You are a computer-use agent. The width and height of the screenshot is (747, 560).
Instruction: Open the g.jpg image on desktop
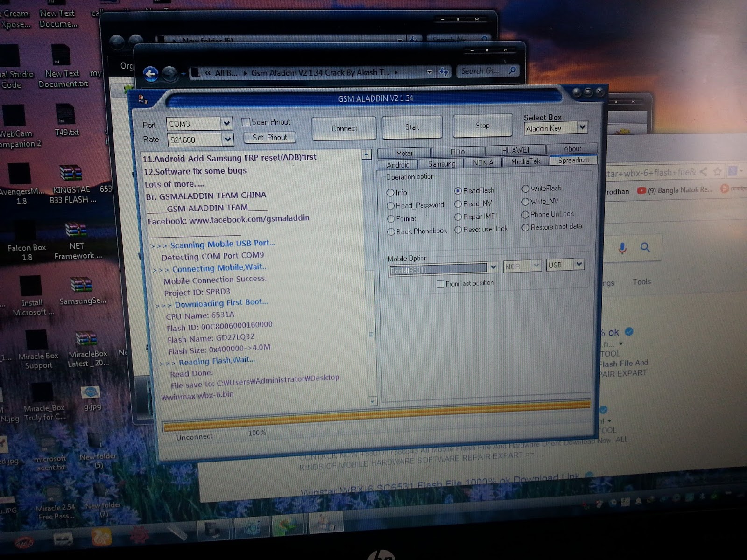92,398
